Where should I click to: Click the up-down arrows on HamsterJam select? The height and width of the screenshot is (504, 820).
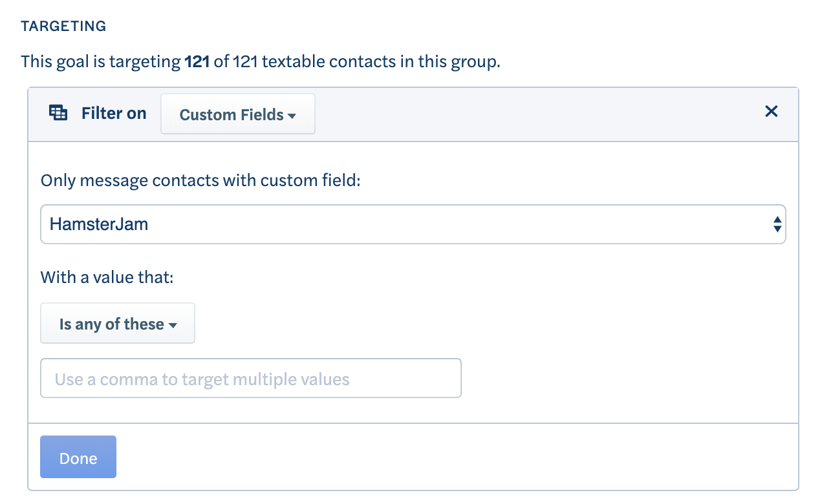coord(777,224)
